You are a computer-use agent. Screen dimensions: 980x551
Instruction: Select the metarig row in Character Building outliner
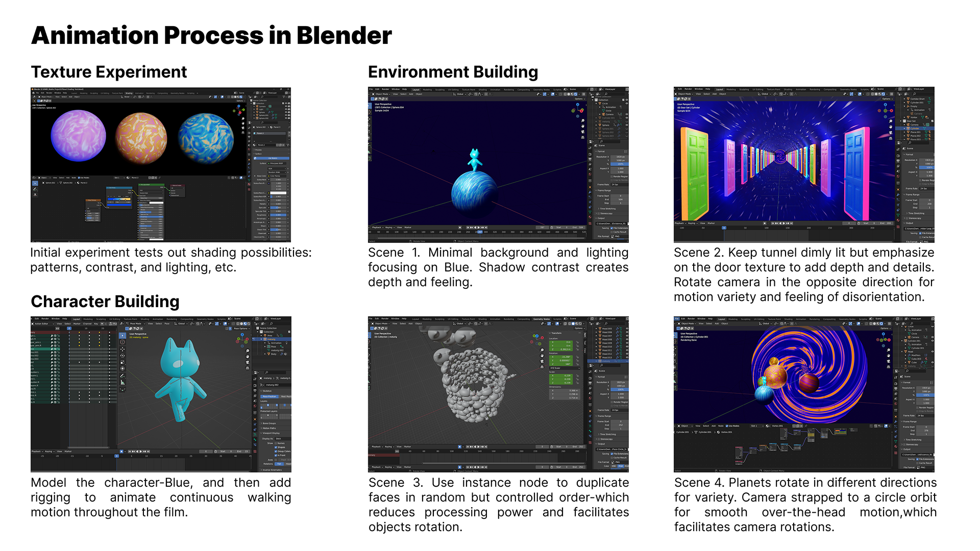[272, 339]
